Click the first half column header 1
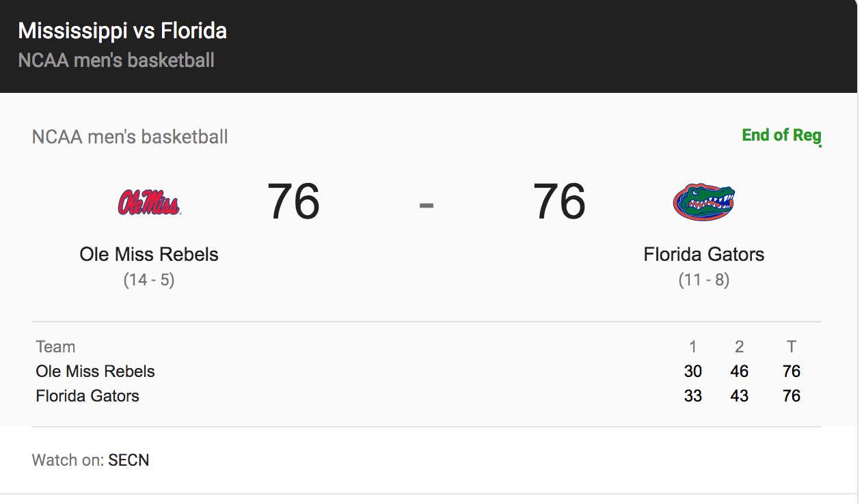Viewport: 864px width, 504px height. (693, 347)
